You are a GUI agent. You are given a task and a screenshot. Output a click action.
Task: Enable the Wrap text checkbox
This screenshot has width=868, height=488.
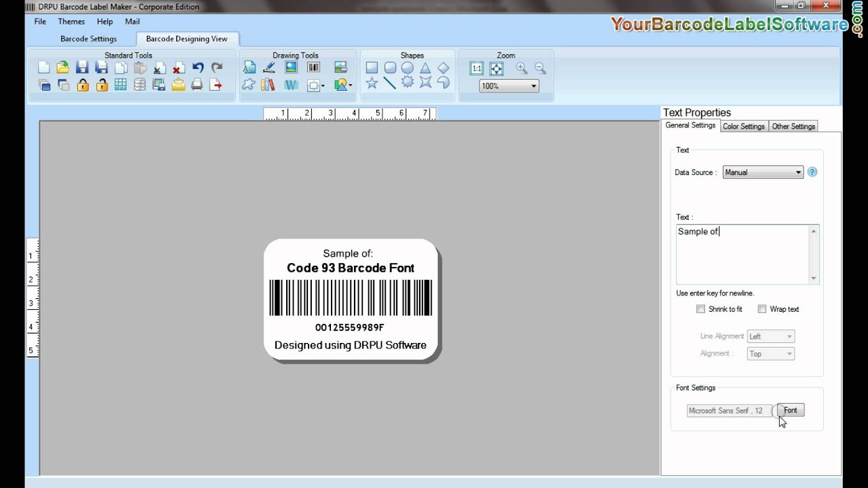coord(762,309)
